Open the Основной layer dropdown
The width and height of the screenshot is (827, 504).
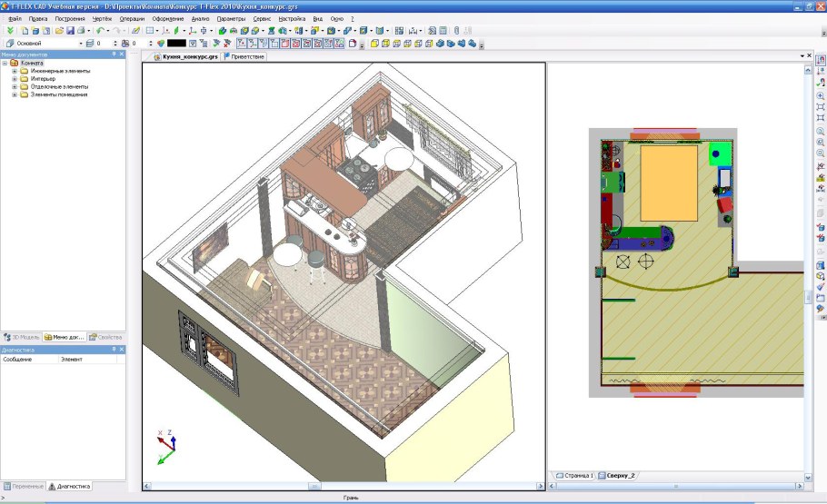[x=80, y=43]
